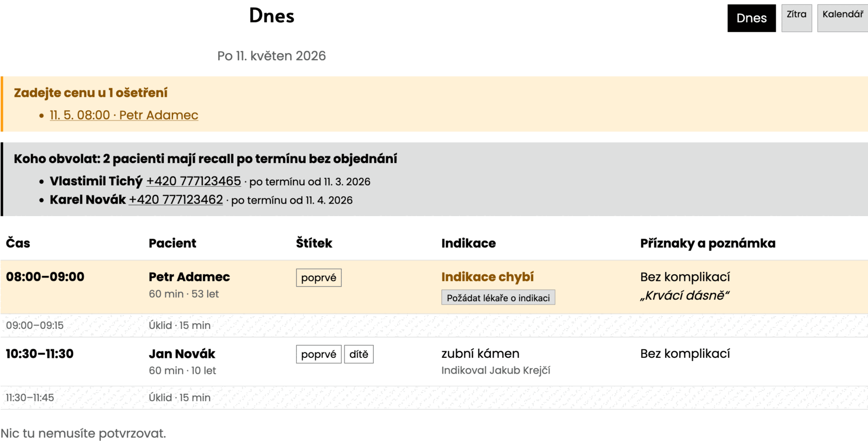Click the poprvé tag for Jan Novák

pyautogui.click(x=318, y=354)
